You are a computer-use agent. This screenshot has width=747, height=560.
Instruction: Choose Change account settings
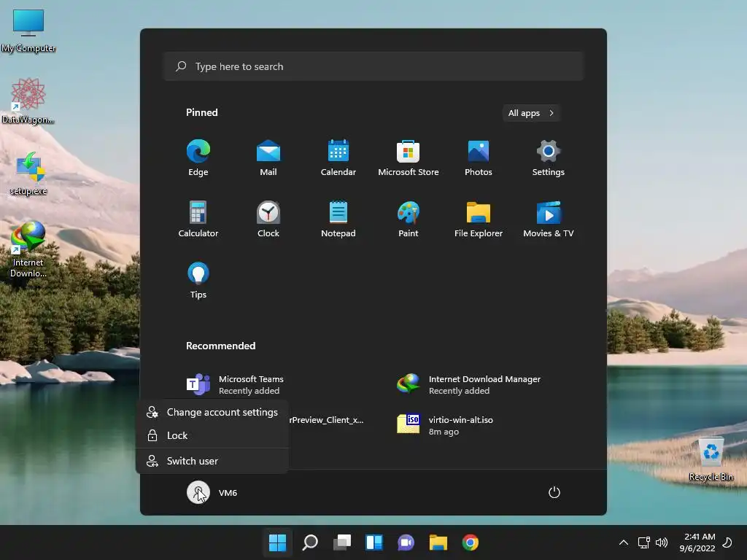click(x=212, y=413)
